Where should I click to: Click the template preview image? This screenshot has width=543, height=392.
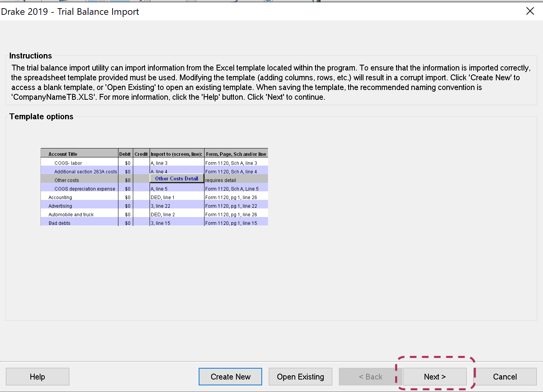point(154,187)
